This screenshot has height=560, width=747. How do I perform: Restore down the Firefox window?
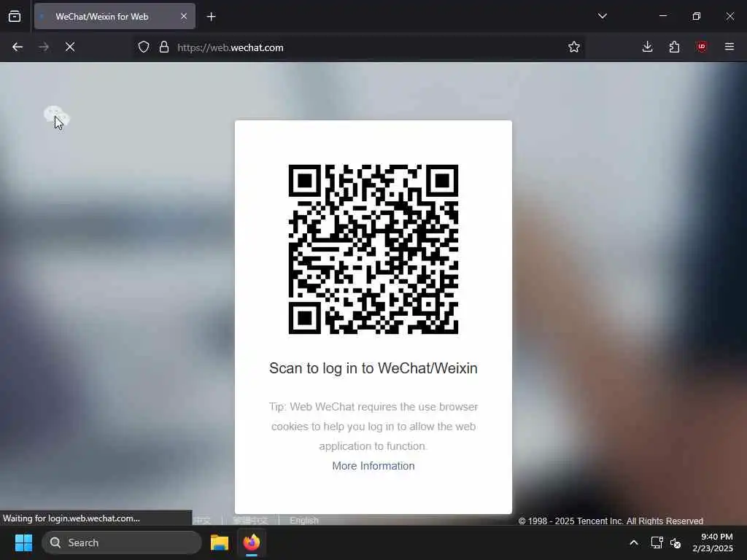(x=696, y=16)
